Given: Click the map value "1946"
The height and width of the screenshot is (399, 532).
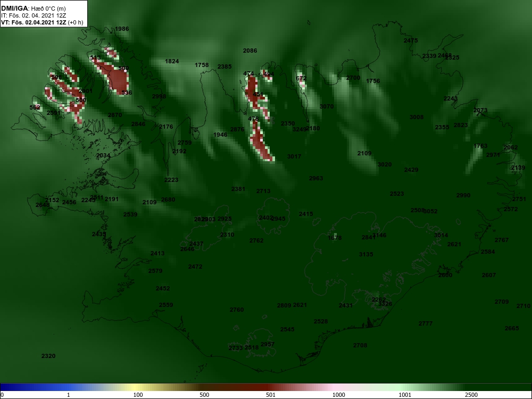Looking at the screenshot, I should click(x=220, y=135).
